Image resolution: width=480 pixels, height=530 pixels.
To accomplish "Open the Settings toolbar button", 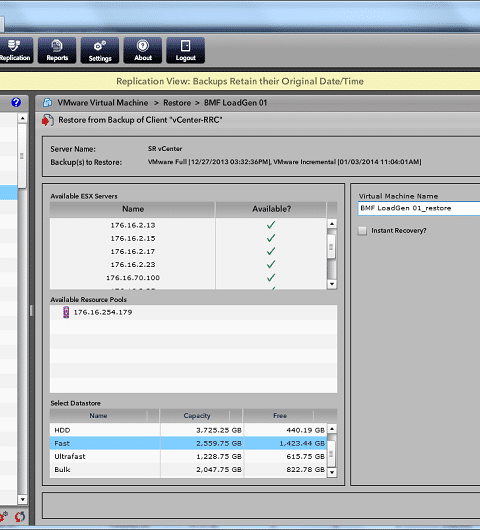I will [x=100, y=50].
